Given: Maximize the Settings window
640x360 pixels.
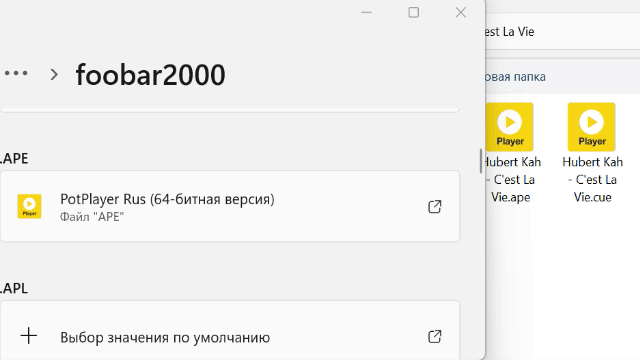Looking at the screenshot, I should (x=413, y=13).
